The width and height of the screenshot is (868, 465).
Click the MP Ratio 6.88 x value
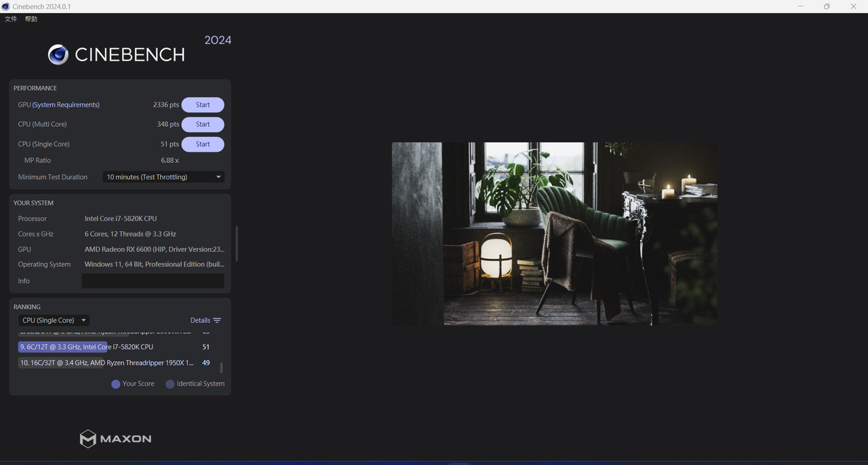[170, 161]
